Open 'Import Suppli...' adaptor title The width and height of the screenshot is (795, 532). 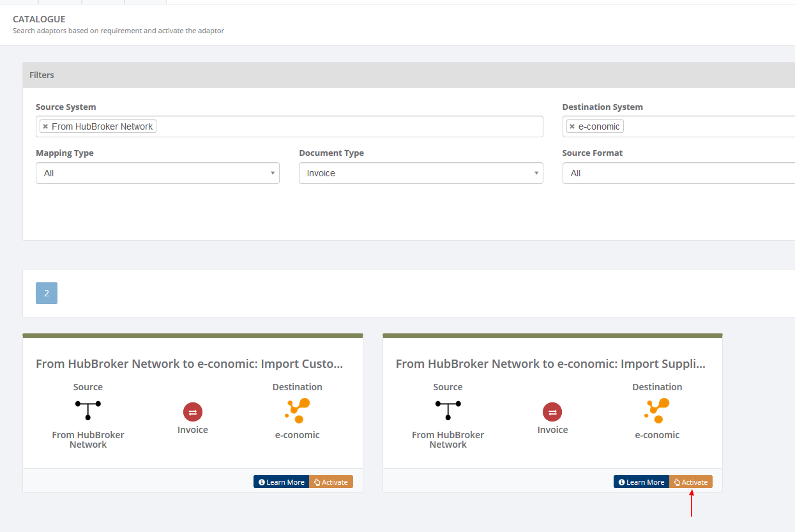tap(550, 364)
